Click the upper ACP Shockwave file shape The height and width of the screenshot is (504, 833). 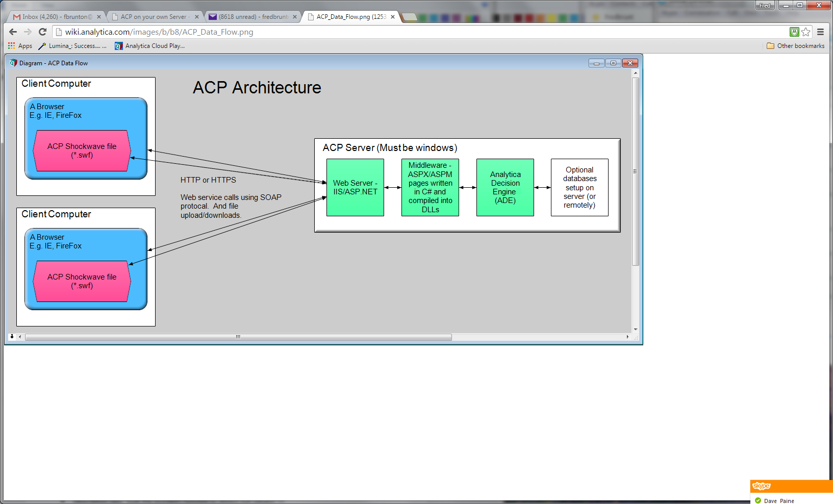(82, 150)
